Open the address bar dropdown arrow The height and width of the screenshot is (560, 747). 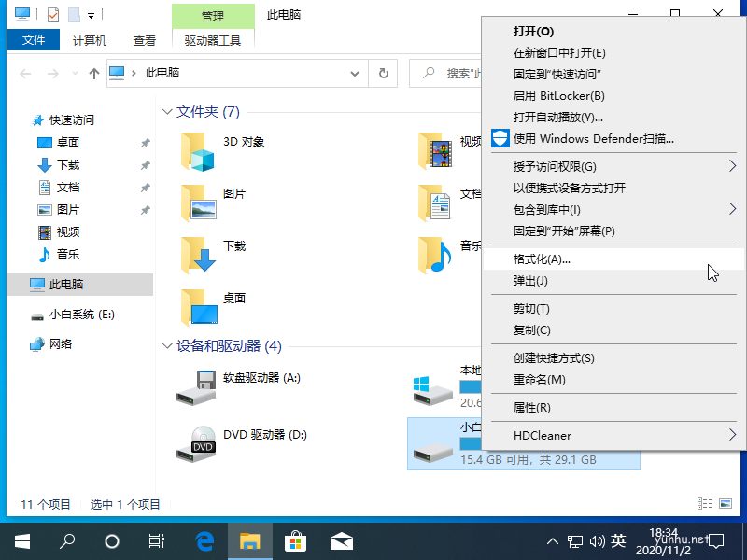(x=353, y=73)
